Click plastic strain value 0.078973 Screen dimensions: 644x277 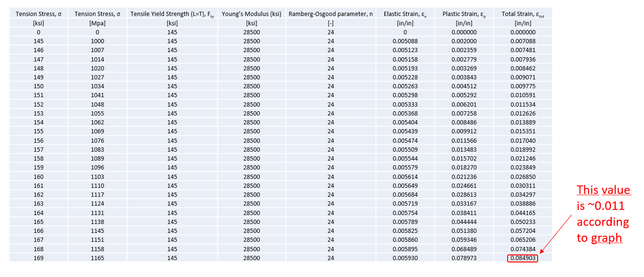coord(464,258)
